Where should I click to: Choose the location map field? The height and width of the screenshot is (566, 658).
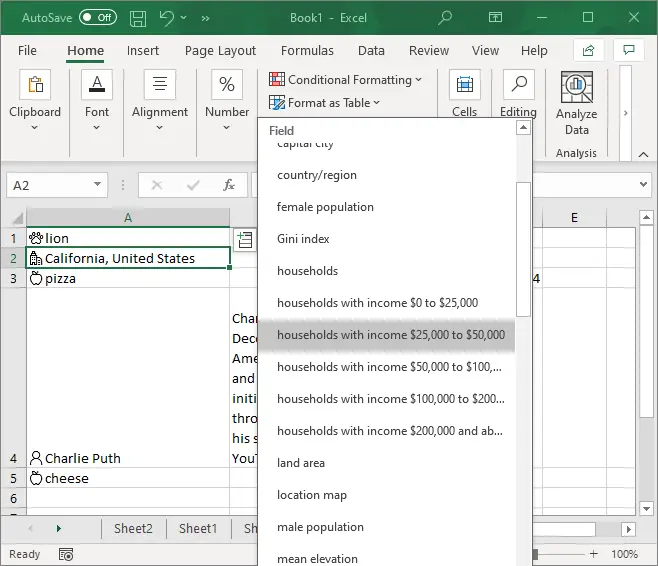386,495
